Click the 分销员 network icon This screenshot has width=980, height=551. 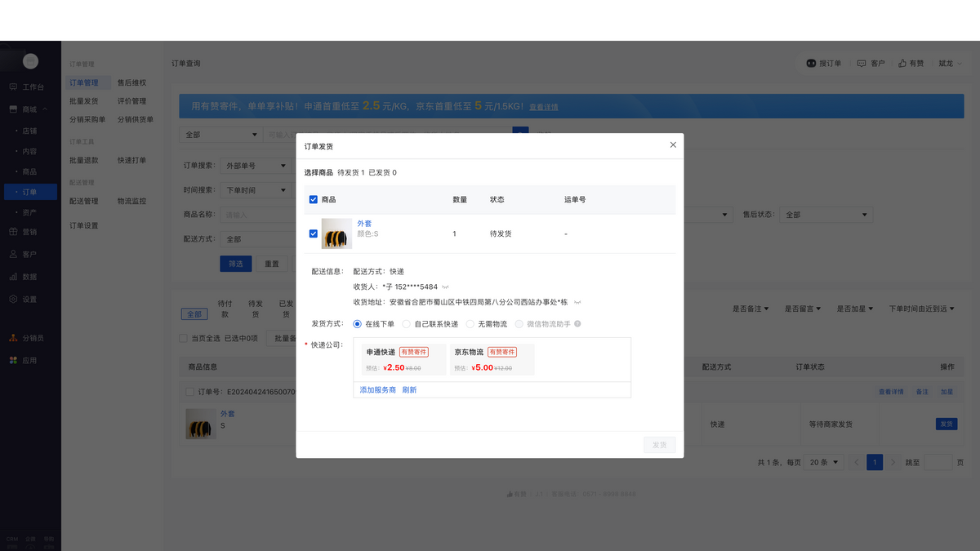point(13,338)
